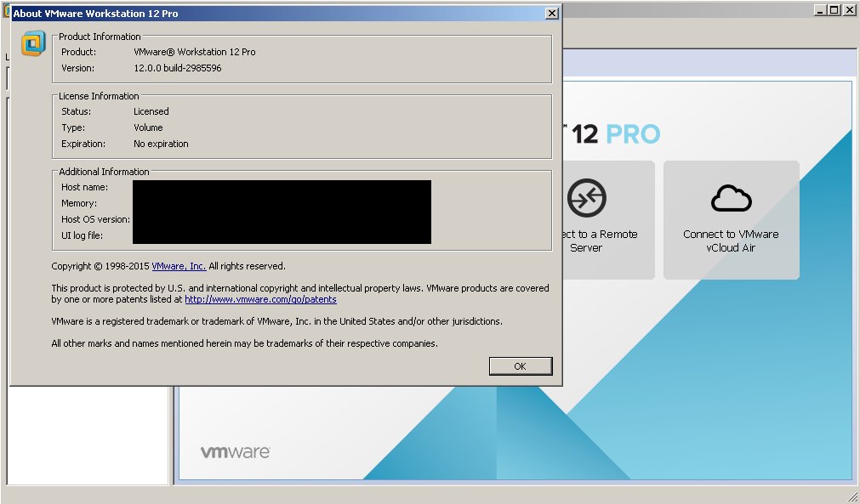Click the No expiration value
860x504 pixels.
[162, 144]
